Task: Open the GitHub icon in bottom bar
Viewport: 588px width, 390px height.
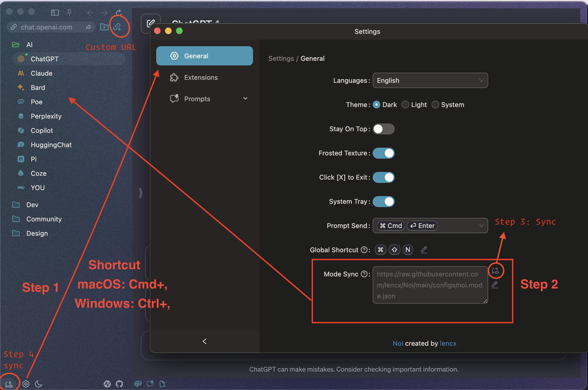Action: [119, 384]
